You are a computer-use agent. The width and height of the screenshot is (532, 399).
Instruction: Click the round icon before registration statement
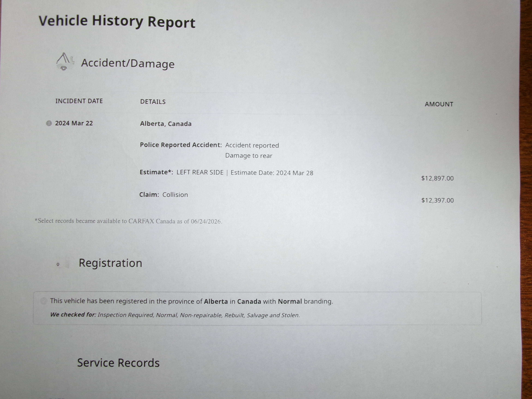(44, 301)
